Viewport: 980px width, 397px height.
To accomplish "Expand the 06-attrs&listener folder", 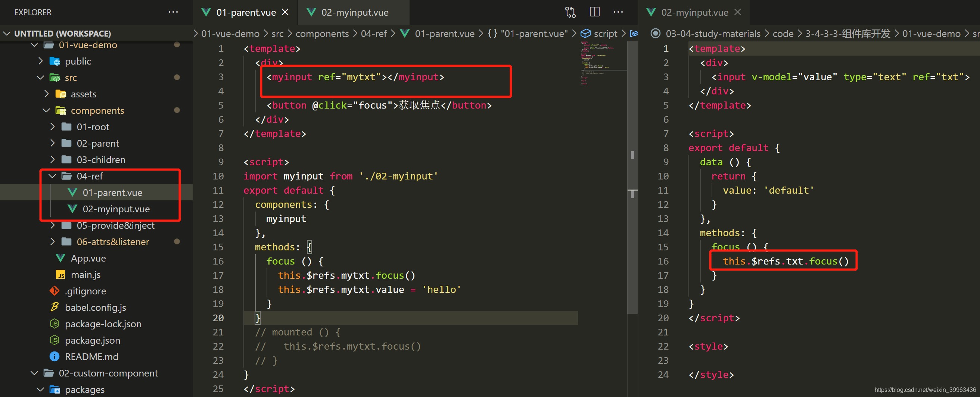I will point(53,241).
